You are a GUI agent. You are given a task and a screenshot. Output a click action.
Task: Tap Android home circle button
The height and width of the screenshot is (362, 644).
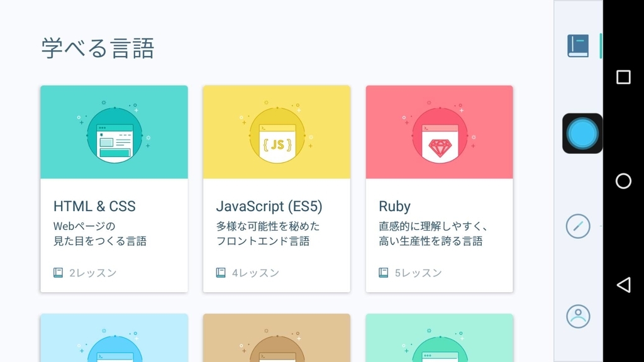[x=623, y=181]
